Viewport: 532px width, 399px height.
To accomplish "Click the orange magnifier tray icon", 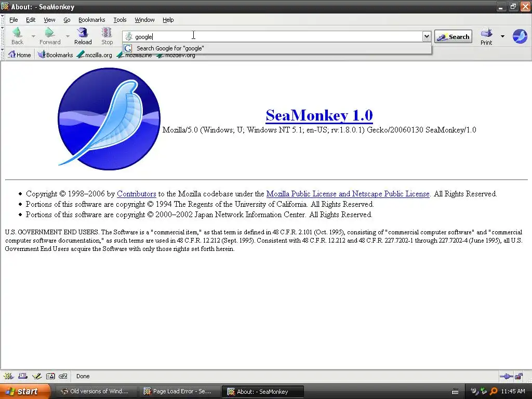I will pos(494,391).
